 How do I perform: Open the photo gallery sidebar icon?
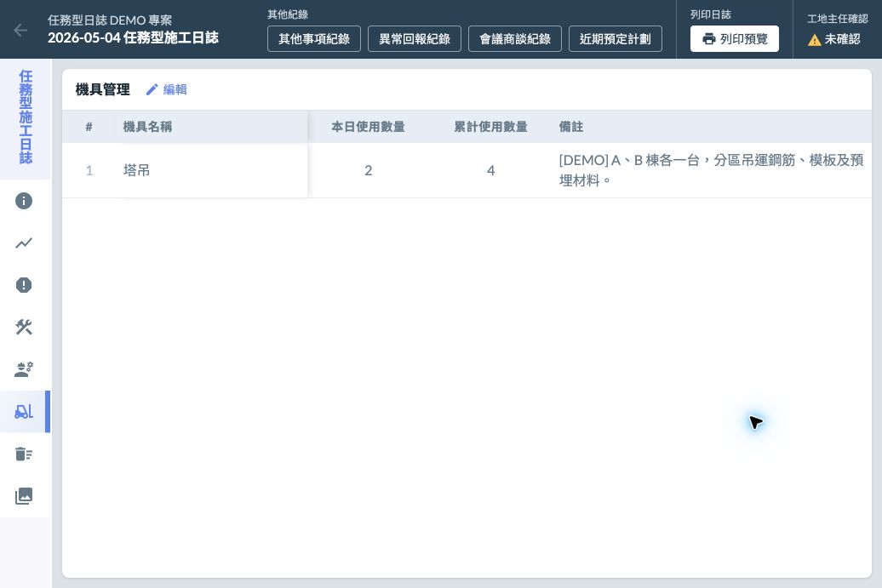[x=24, y=496]
